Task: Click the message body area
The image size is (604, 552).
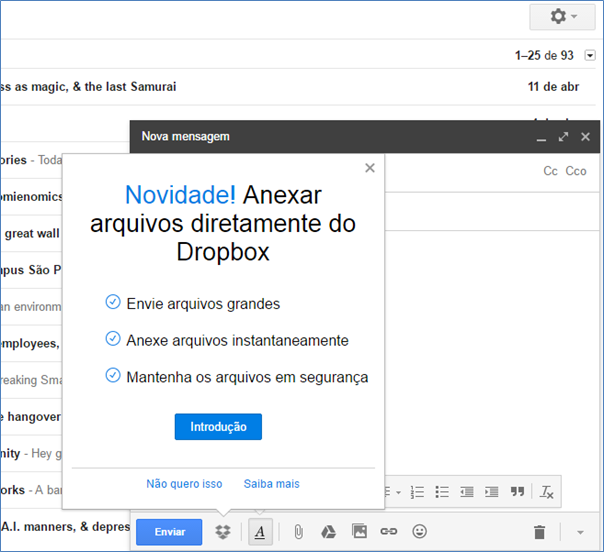Action: click(x=492, y=352)
